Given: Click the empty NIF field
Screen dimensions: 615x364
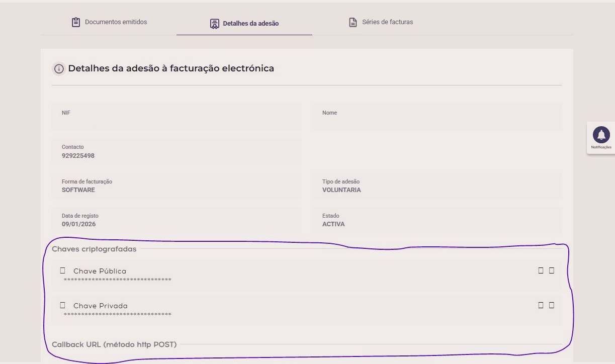Looking at the screenshot, I should click(x=176, y=117).
